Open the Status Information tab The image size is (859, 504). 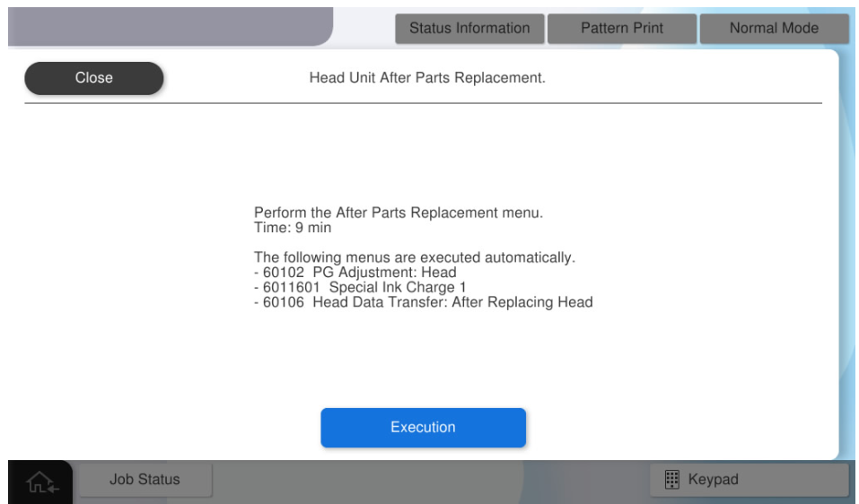tap(469, 29)
